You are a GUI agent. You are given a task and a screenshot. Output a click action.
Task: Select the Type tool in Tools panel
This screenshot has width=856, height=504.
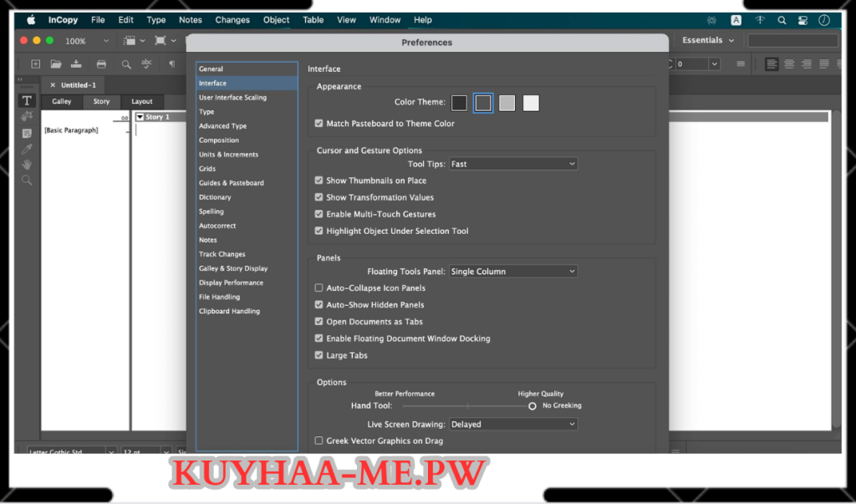point(26,100)
